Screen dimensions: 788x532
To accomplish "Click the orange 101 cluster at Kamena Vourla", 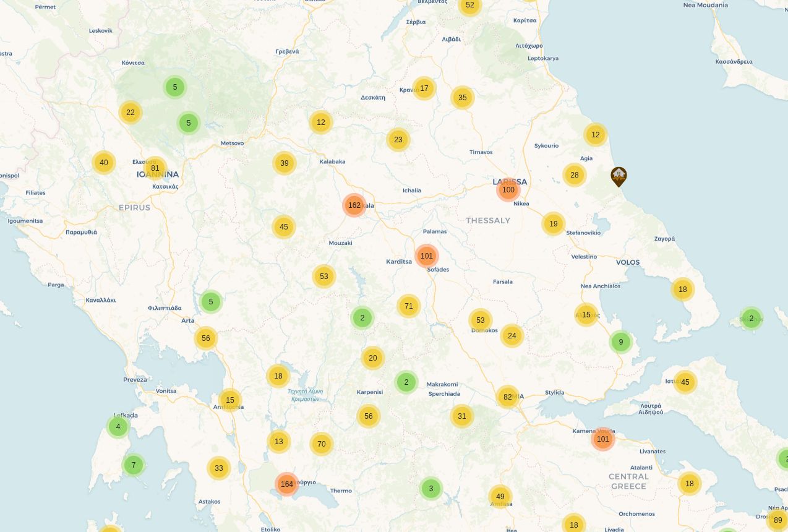I will pyautogui.click(x=603, y=439).
